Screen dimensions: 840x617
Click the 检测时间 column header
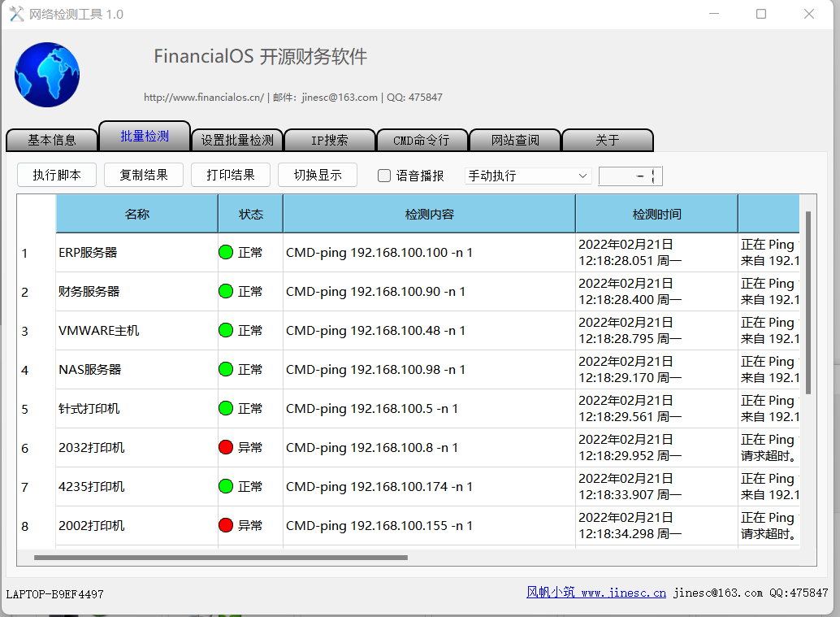656,215
